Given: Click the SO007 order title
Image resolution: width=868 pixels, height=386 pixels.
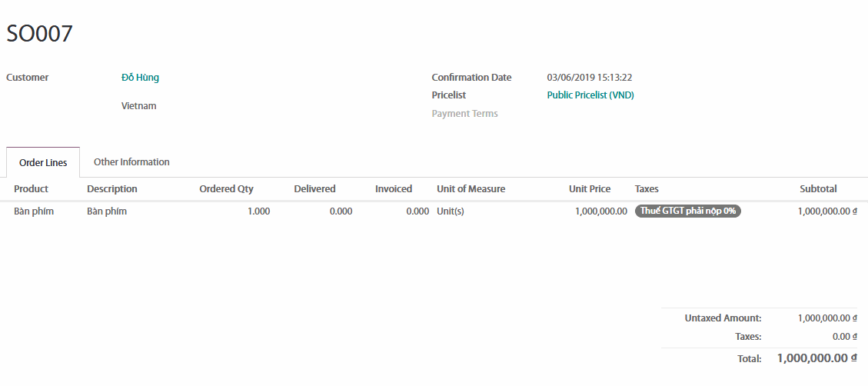Looking at the screenshot, I should pyautogui.click(x=39, y=33).
